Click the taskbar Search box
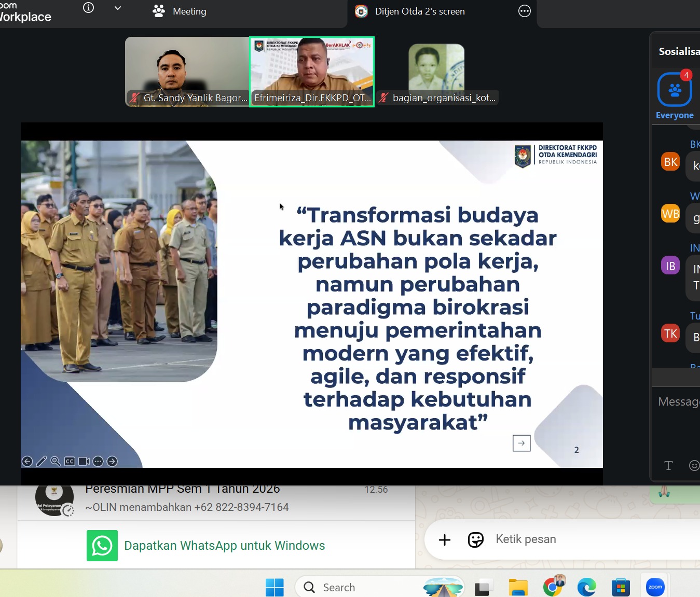The width and height of the screenshot is (700, 597). pos(380,587)
